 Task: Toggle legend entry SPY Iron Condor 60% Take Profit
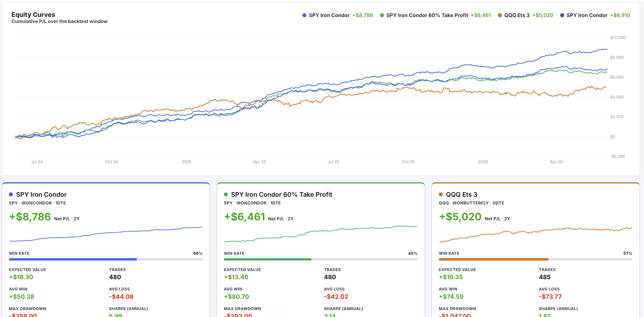pyautogui.click(x=435, y=15)
